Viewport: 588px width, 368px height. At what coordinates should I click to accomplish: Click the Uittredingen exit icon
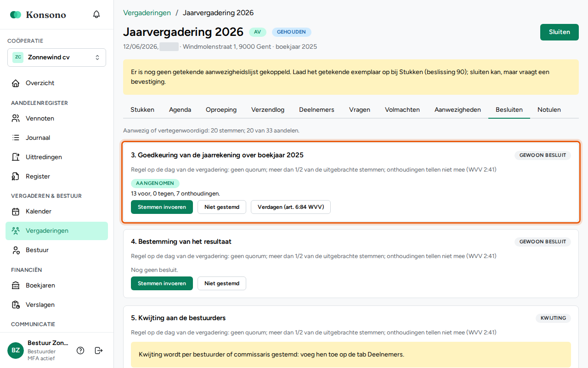pyautogui.click(x=16, y=157)
